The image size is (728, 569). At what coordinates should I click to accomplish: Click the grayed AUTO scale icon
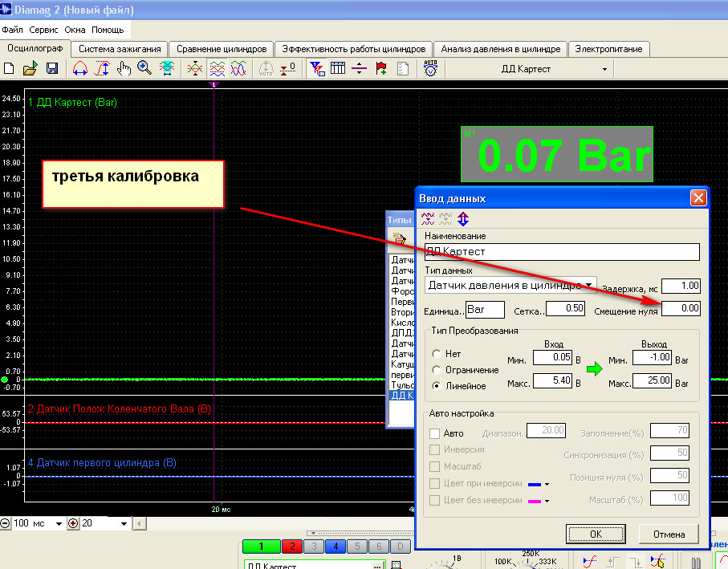pos(266,69)
